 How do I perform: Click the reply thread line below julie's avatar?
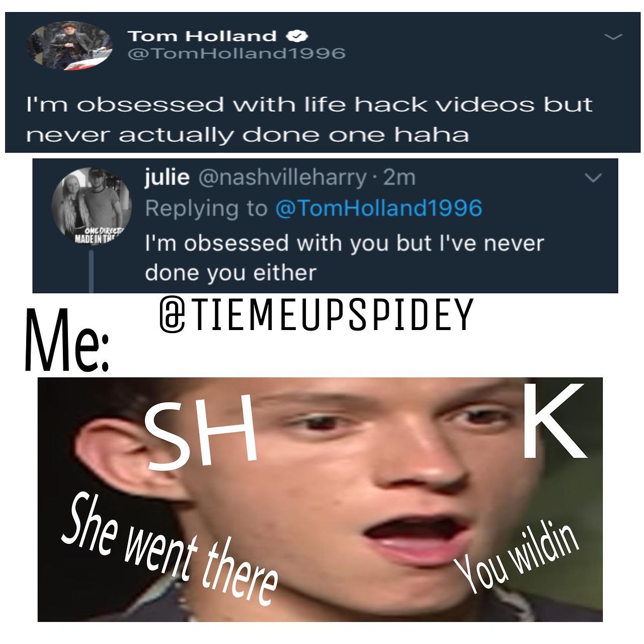pos(92,272)
